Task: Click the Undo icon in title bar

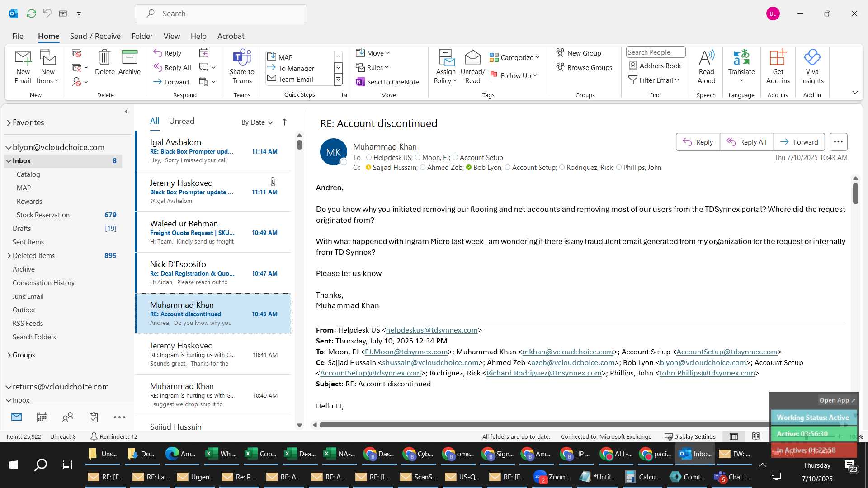Action: 47,14
